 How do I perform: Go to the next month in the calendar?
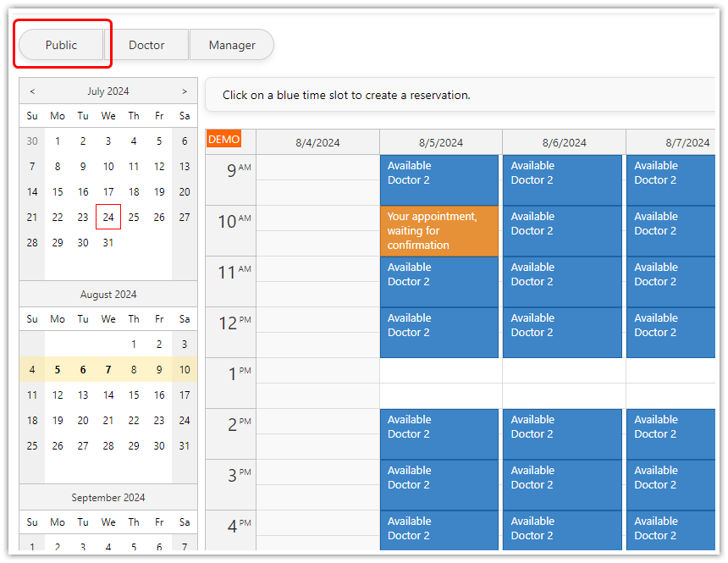[x=185, y=91]
